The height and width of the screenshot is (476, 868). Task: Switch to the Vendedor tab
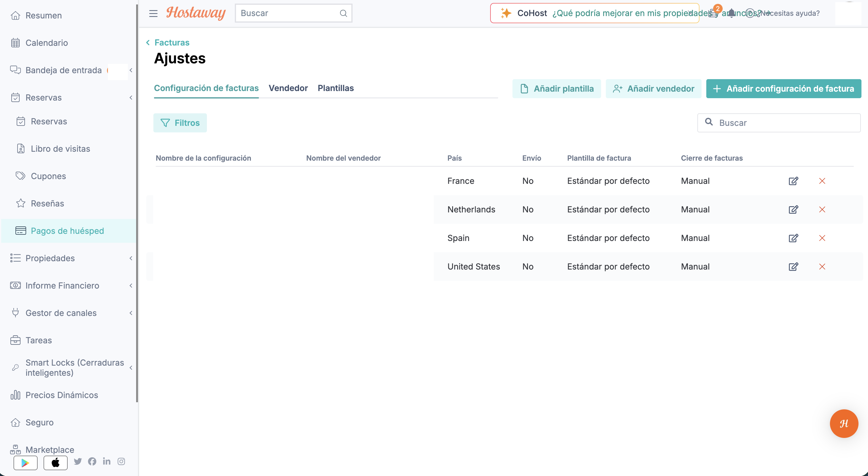pyautogui.click(x=288, y=88)
